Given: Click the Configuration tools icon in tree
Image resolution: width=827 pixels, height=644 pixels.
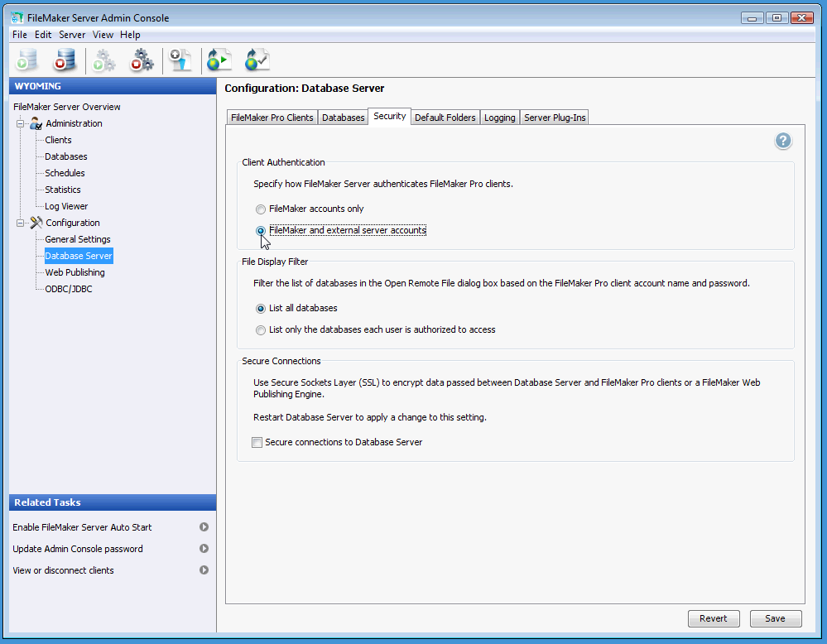Looking at the screenshot, I should click(x=36, y=223).
